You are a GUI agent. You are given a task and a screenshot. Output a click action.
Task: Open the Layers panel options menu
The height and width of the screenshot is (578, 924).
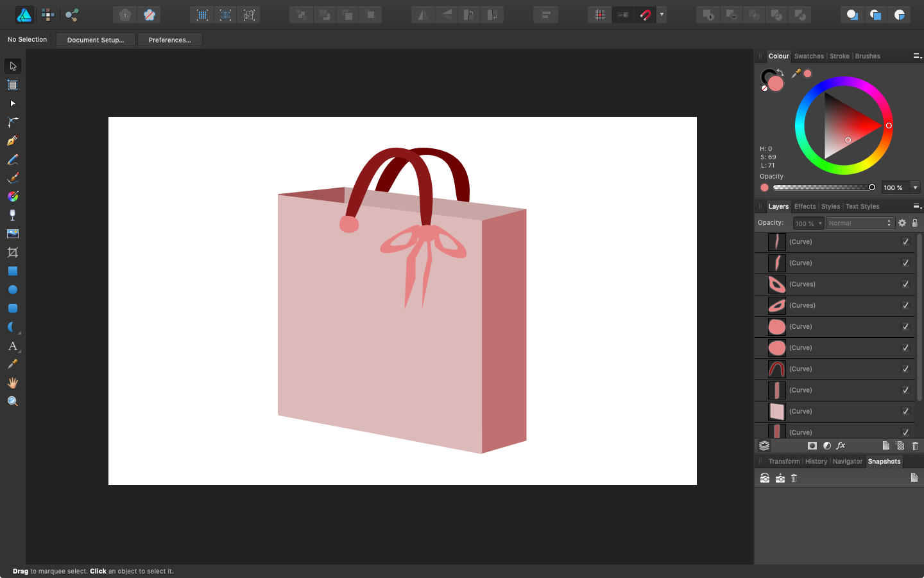(917, 206)
